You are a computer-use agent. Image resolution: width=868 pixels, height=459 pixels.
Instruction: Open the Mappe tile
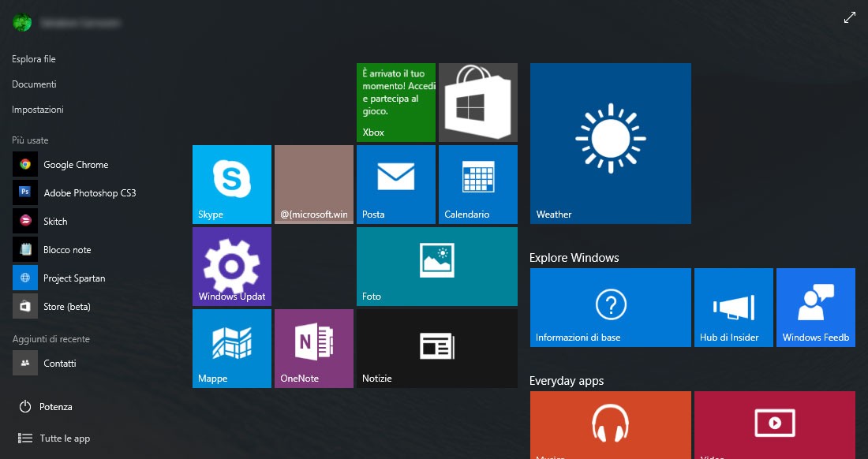pos(232,349)
